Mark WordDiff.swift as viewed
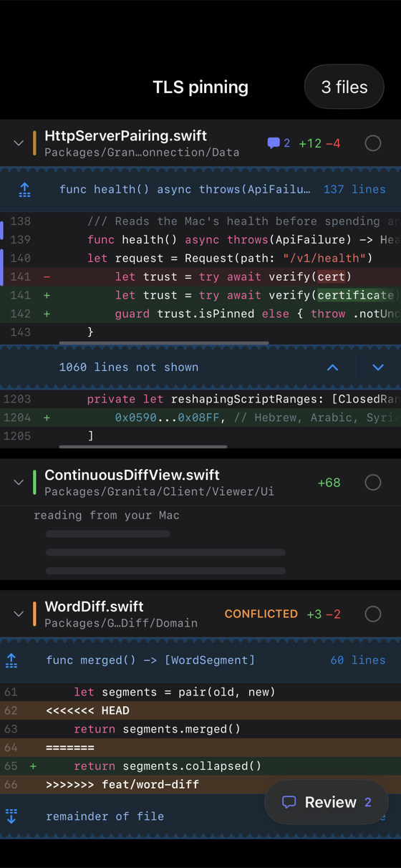 373,614
